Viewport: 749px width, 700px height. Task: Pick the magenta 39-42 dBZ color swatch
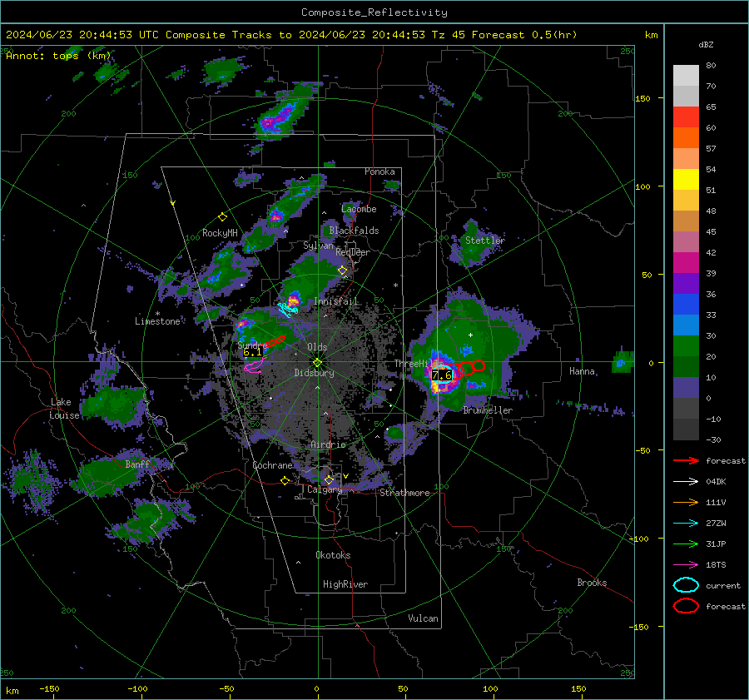click(x=686, y=262)
